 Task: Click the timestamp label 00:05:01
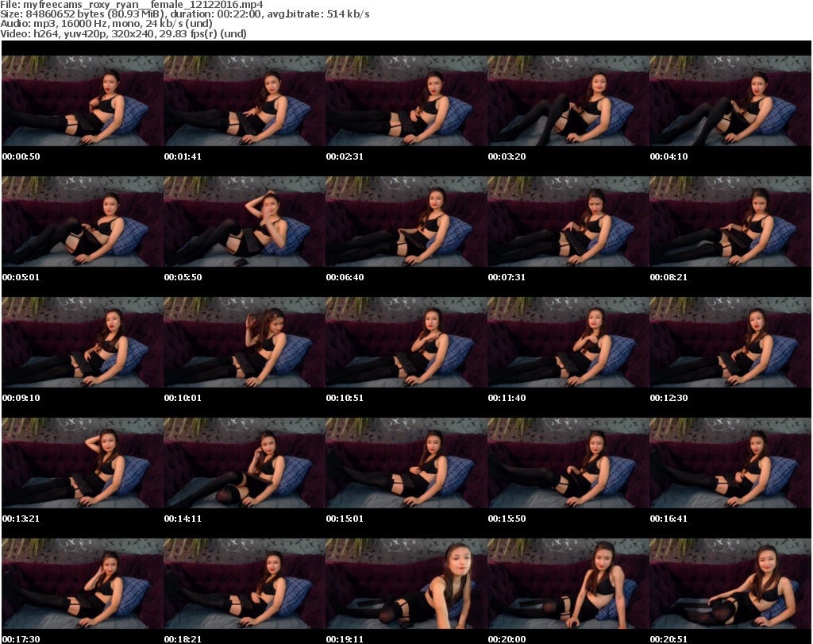(21, 277)
